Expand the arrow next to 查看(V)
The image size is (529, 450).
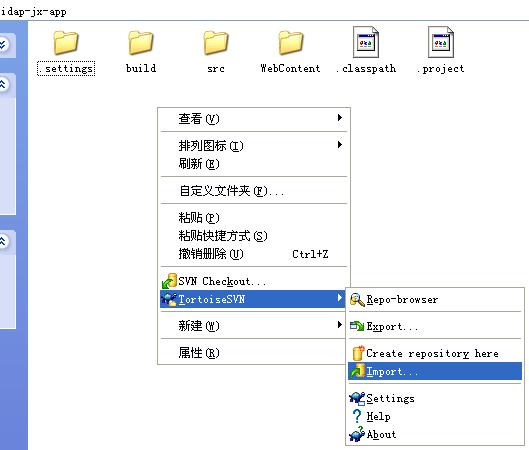coord(340,117)
